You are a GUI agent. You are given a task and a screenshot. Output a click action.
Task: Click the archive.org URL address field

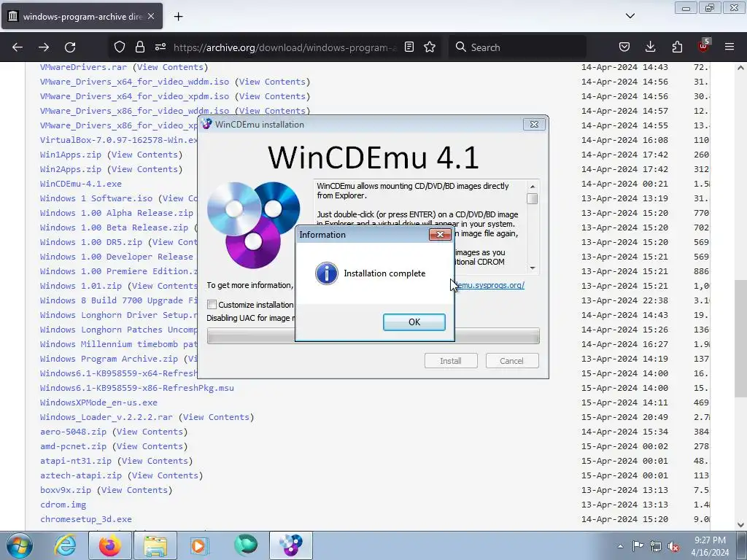pos(285,47)
